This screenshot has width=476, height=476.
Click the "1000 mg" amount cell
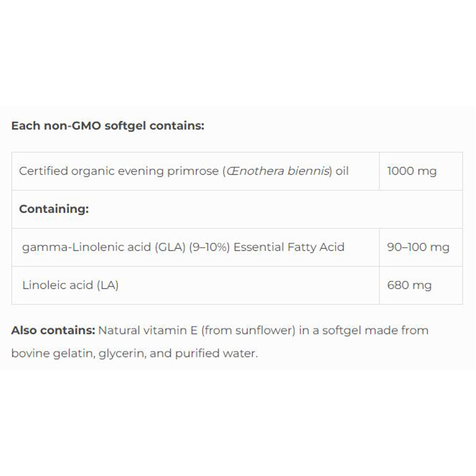tap(412, 171)
